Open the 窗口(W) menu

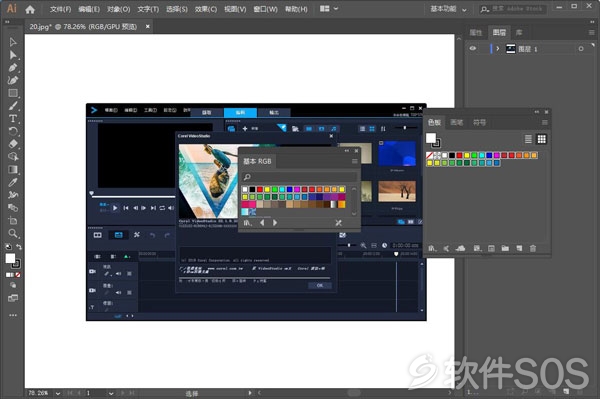[x=265, y=9]
